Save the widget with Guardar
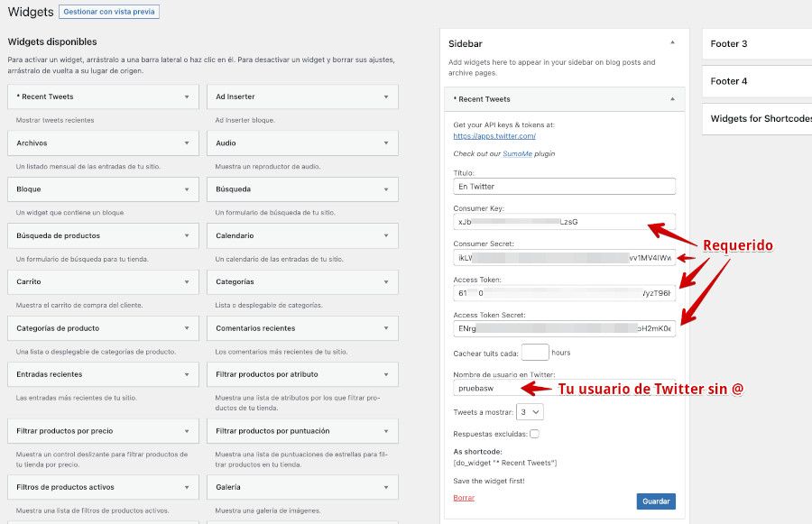The image size is (812, 524). 656,501
